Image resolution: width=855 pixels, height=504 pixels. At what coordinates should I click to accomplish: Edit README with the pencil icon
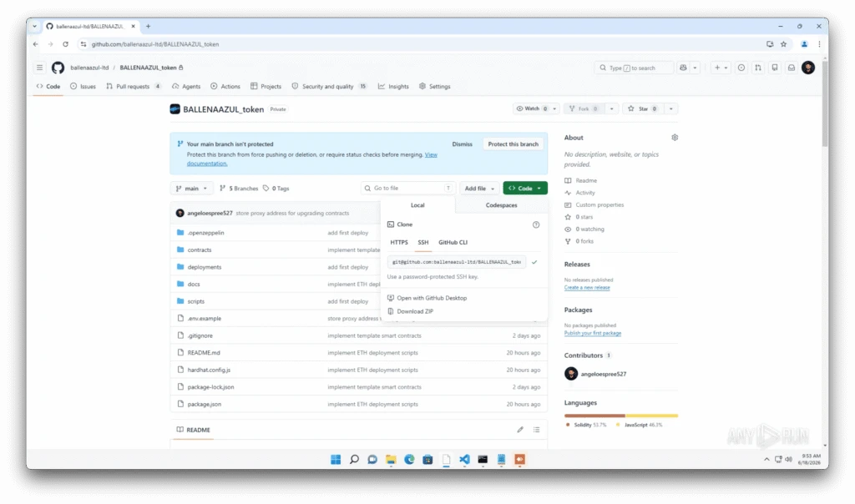click(x=520, y=430)
